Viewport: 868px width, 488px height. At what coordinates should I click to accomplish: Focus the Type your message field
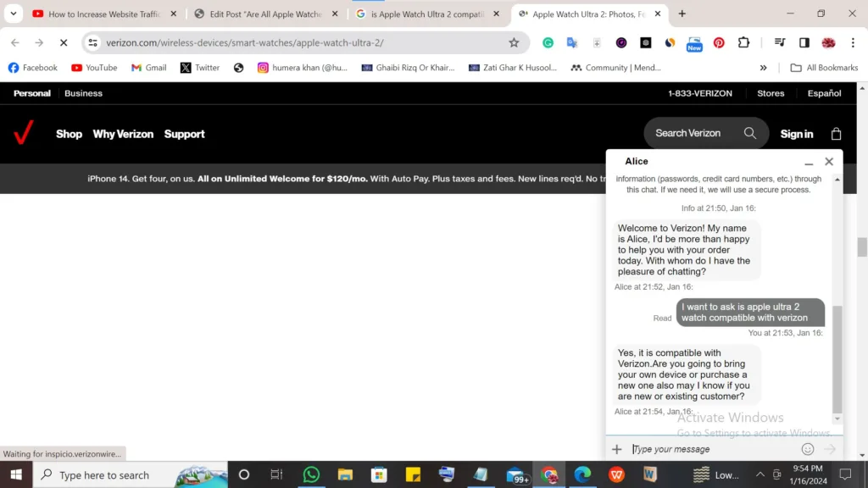[714, 449]
